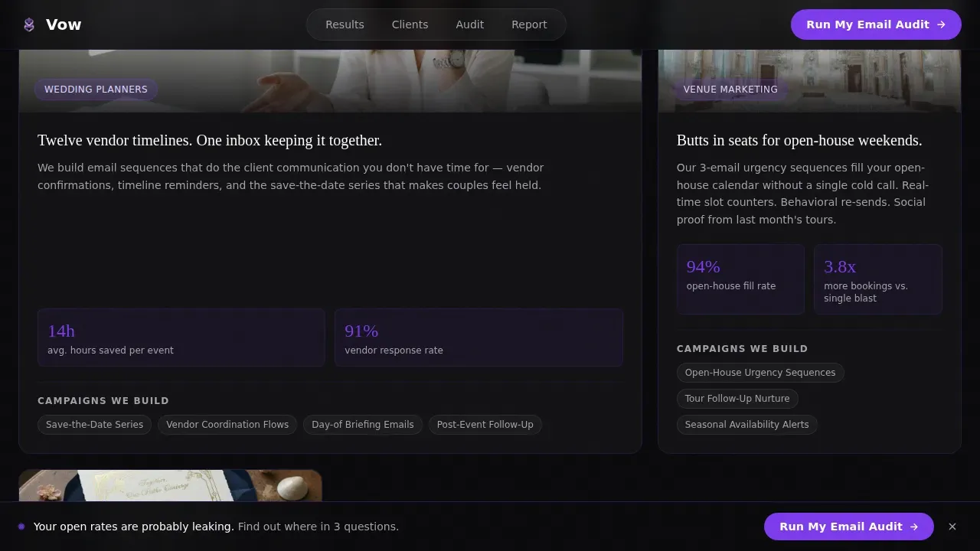
Task: Open the Results nav item
Action: (x=345, y=24)
